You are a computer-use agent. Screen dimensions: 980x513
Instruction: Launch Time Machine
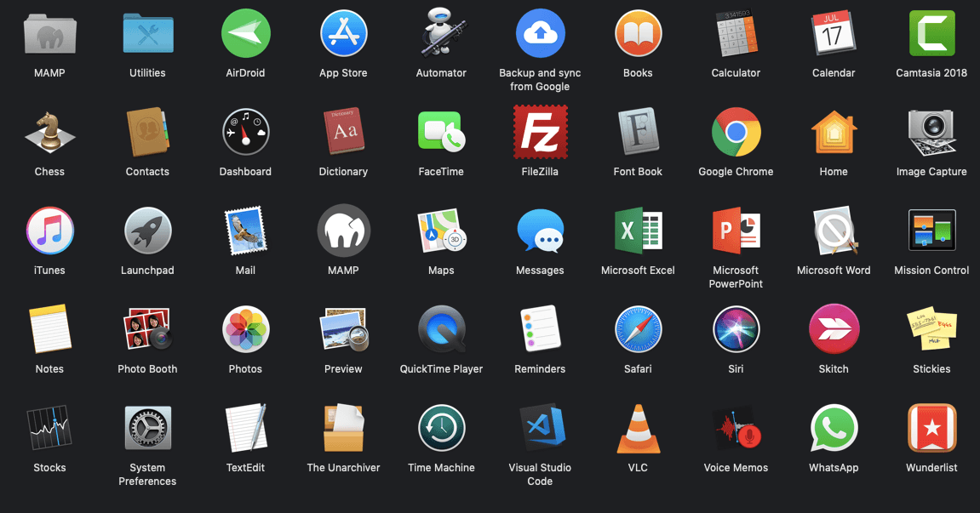click(x=441, y=428)
